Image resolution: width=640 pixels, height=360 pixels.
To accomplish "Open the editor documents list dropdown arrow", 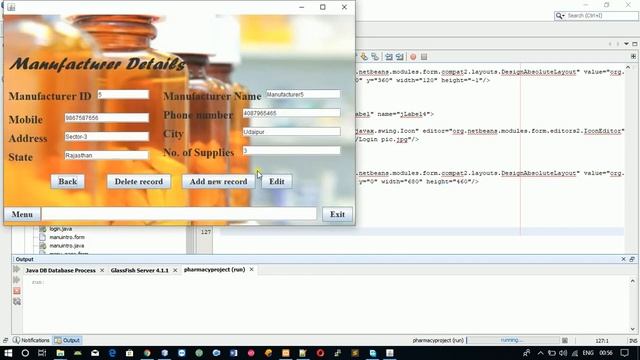I will (x=626, y=44).
